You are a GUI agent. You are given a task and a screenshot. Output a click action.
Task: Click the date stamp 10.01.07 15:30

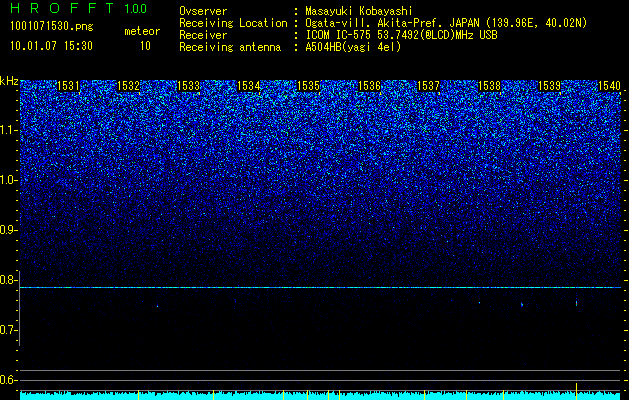tap(52, 46)
